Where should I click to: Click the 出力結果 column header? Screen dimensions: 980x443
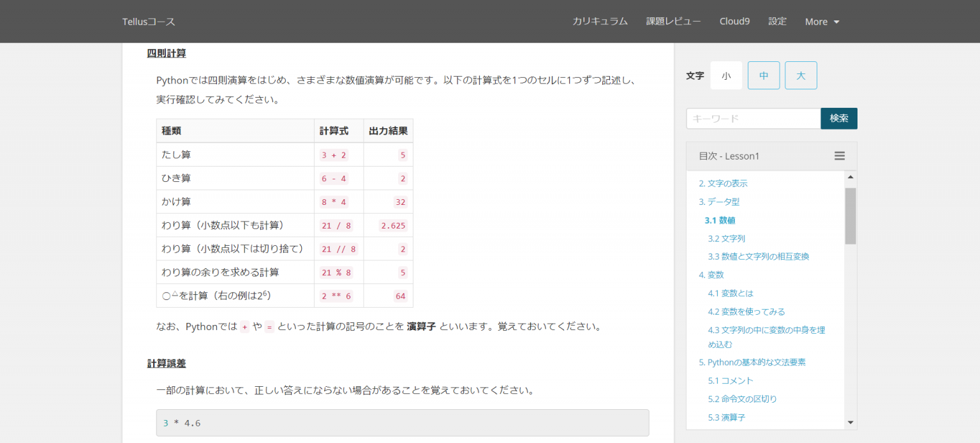pyautogui.click(x=388, y=131)
